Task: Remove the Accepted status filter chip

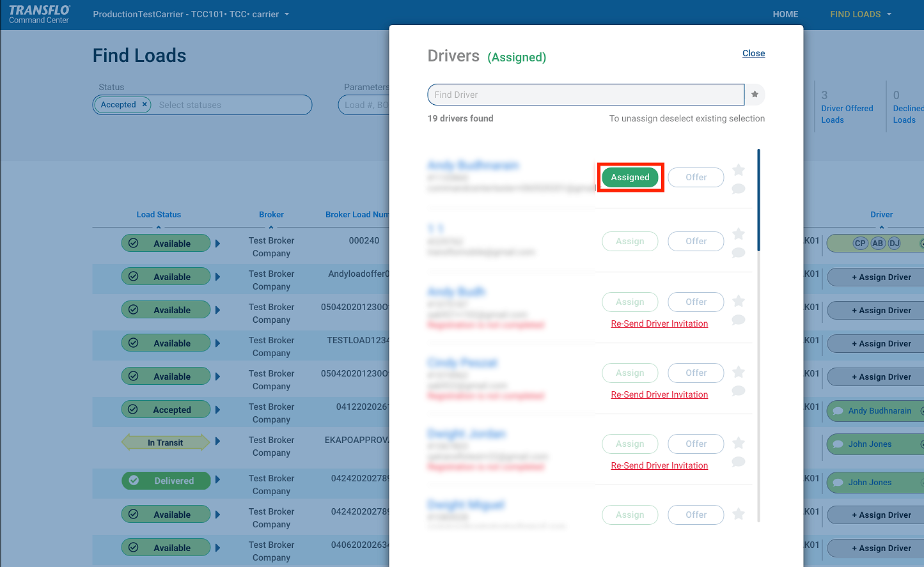Action: click(145, 105)
